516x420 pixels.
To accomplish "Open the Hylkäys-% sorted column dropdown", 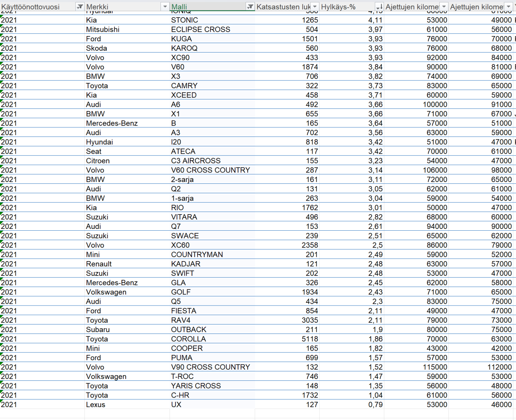I will (379, 7).
